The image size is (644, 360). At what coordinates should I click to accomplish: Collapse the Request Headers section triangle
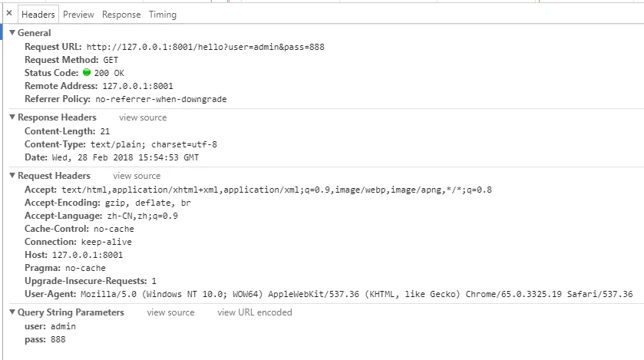coord(12,175)
